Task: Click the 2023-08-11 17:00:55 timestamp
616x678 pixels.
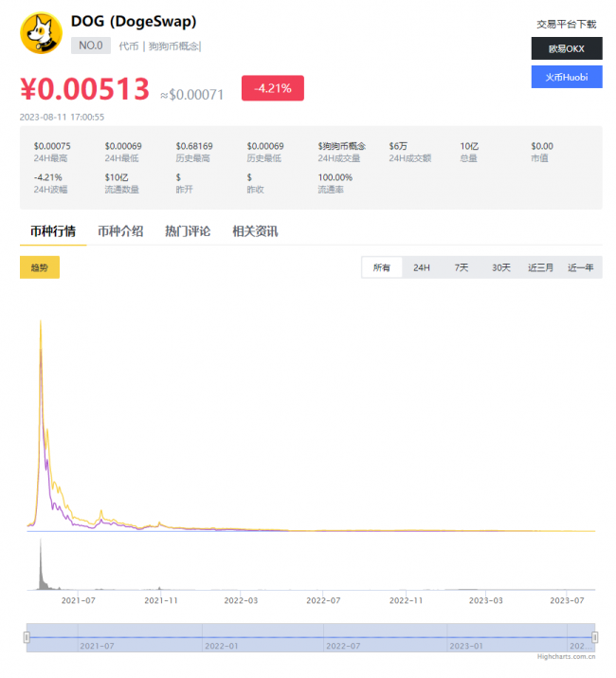Action: 62,118
